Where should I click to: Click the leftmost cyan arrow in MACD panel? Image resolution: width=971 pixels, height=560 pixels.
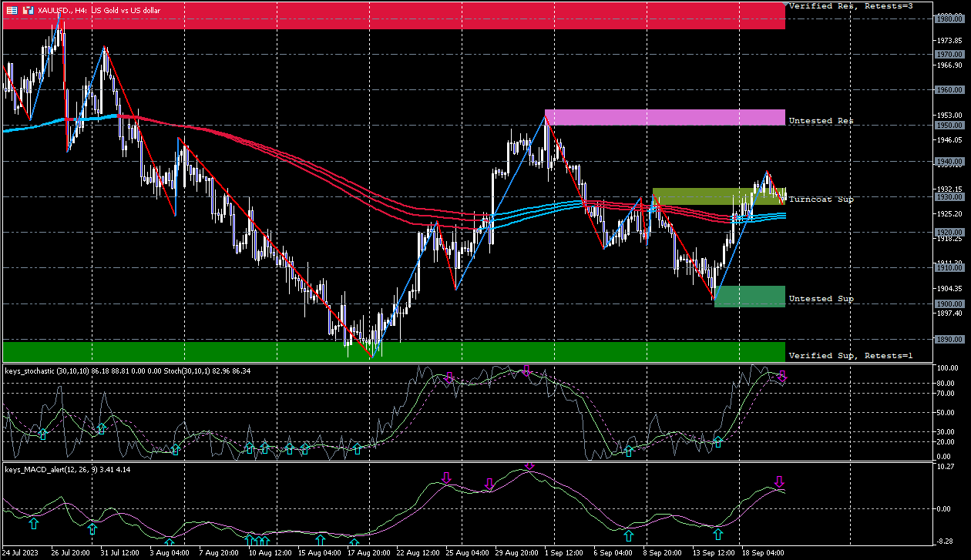click(x=33, y=524)
